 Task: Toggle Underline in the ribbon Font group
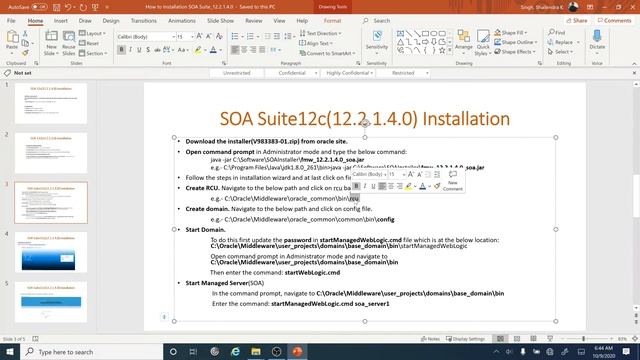click(139, 50)
